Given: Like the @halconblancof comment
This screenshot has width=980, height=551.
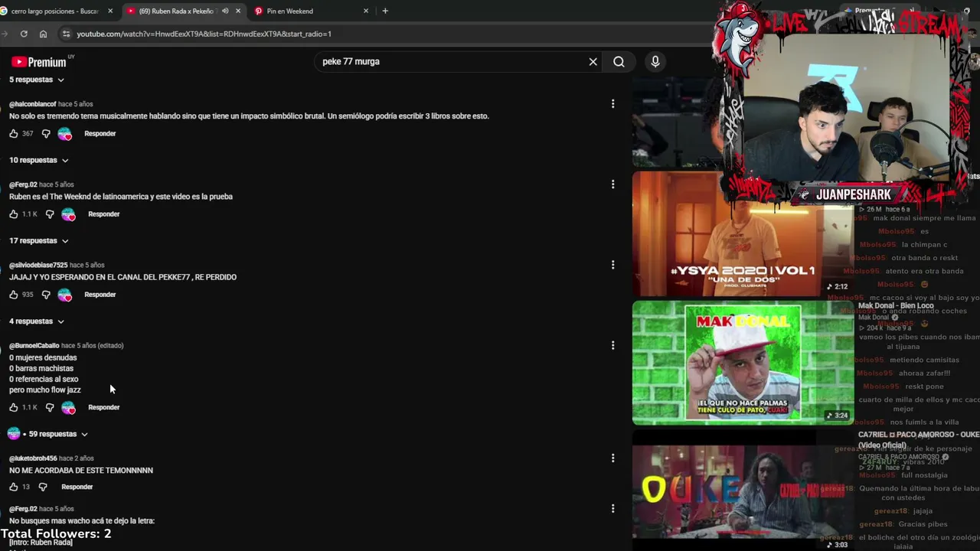Looking at the screenshot, I should click(13, 134).
